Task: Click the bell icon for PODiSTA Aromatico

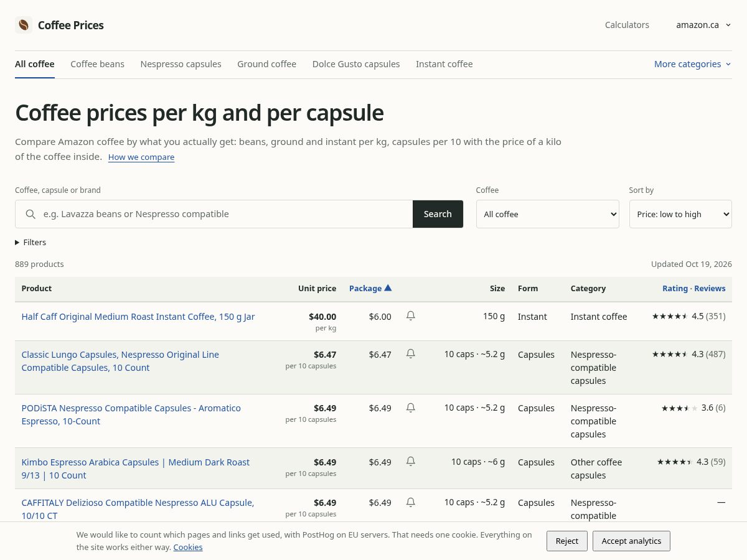Action: [x=411, y=408]
